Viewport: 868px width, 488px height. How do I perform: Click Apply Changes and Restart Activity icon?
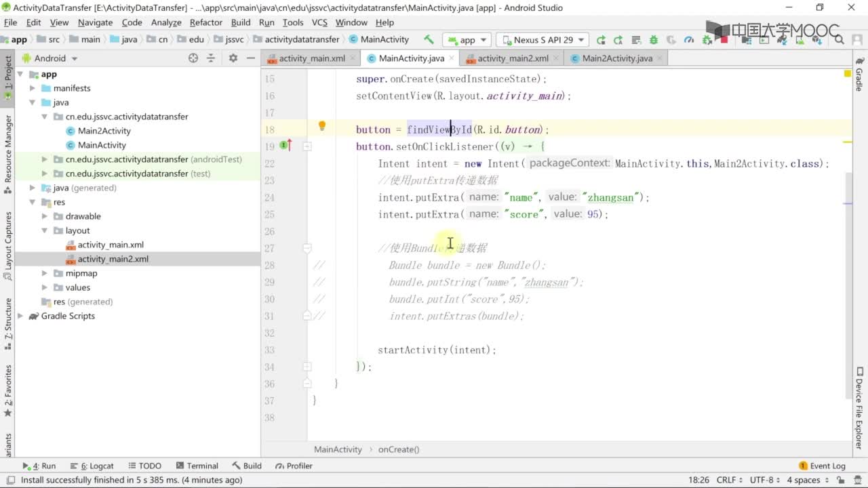coord(601,40)
